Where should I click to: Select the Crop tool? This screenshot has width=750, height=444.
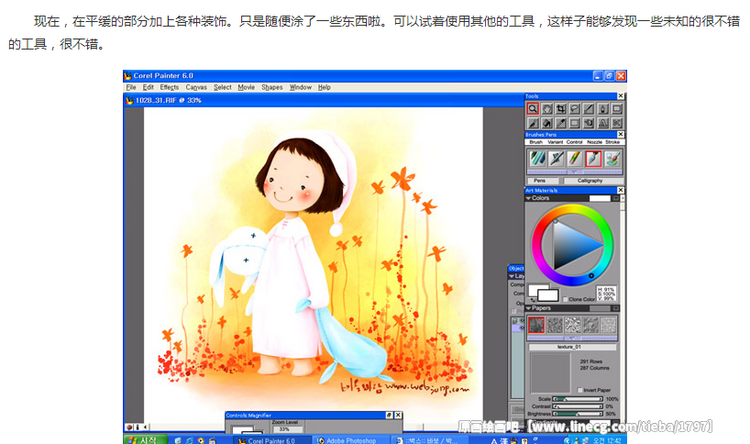[x=561, y=109]
